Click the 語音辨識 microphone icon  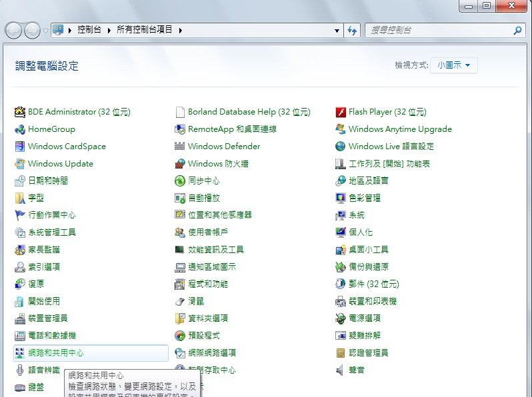pos(20,370)
